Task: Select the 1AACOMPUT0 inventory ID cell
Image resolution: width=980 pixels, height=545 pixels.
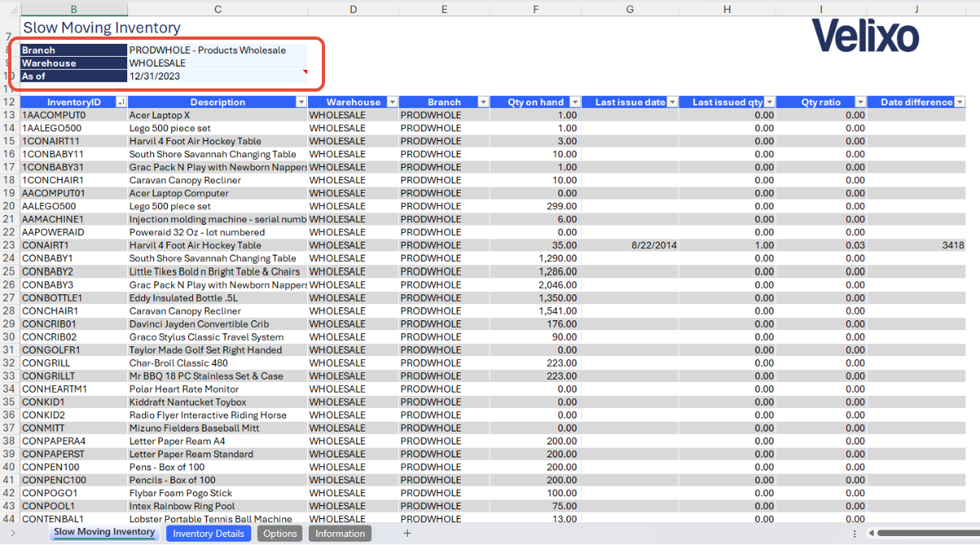Action: [74, 115]
